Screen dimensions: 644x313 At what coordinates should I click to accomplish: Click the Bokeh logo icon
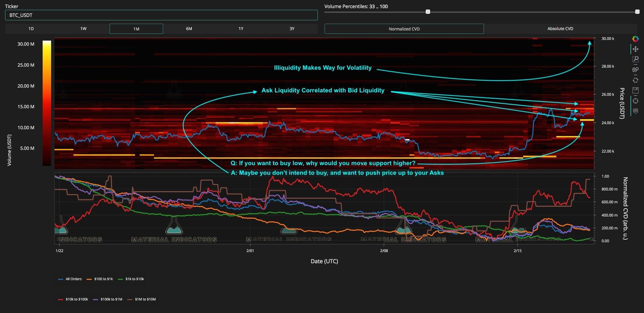coord(635,39)
